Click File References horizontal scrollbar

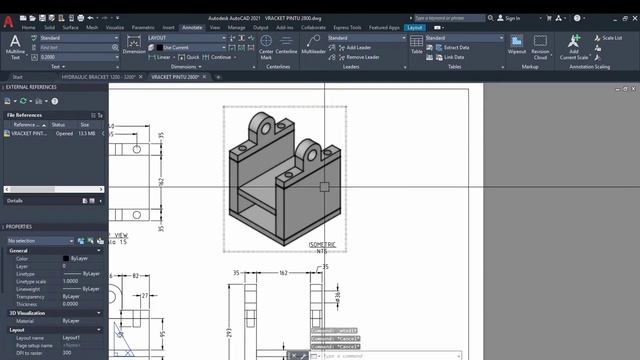pyautogui.click(x=54, y=189)
